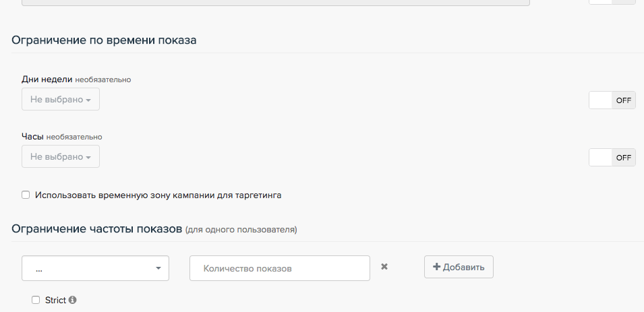Open the "..." frequency period dropdown
Image resolution: width=644 pixels, height=312 pixels.
(95, 268)
